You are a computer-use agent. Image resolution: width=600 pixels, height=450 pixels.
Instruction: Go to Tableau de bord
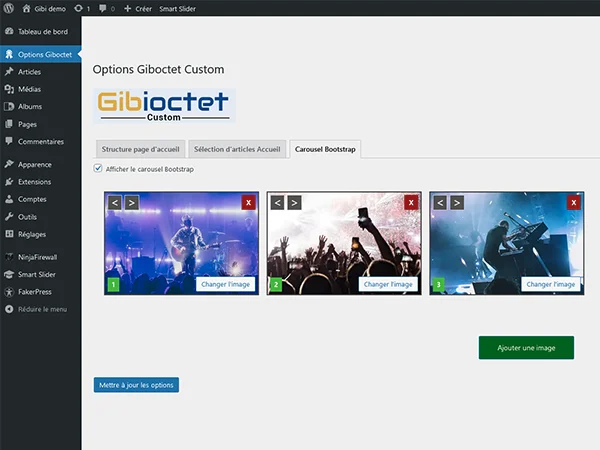[41, 32]
